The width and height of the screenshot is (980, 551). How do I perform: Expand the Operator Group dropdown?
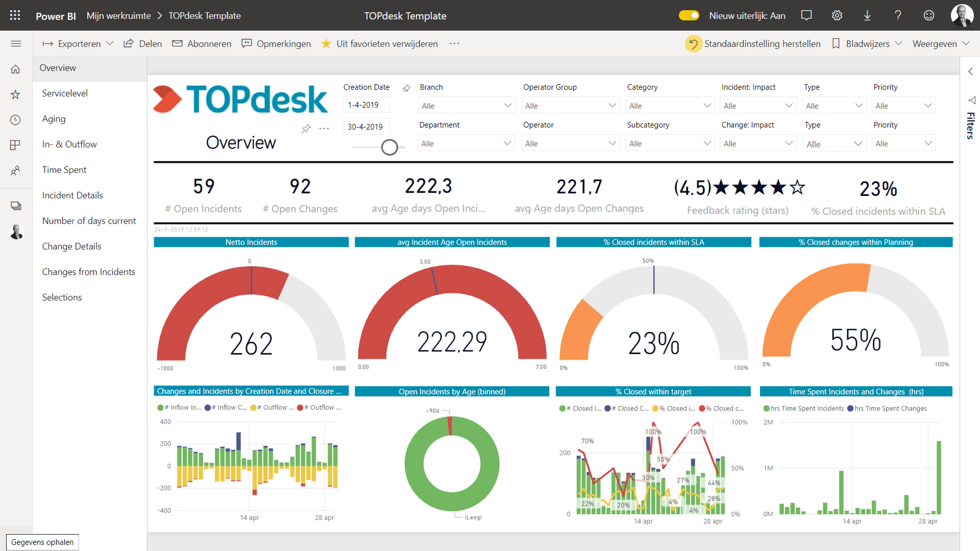570,105
